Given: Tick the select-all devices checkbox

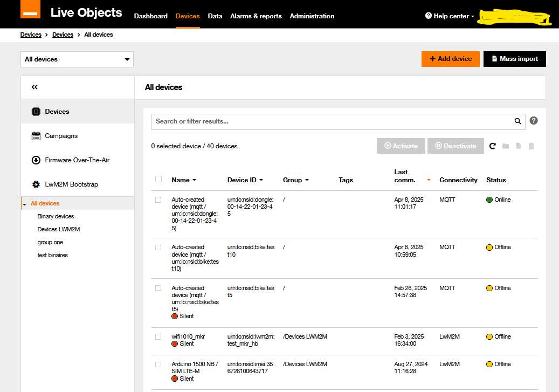Looking at the screenshot, I should point(158,179).
